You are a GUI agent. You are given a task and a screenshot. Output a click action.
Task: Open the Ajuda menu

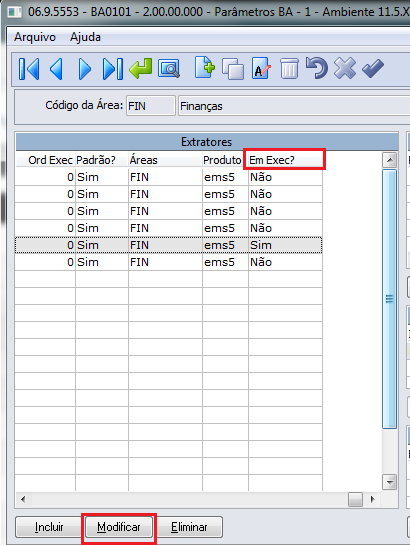pos(85,37)
